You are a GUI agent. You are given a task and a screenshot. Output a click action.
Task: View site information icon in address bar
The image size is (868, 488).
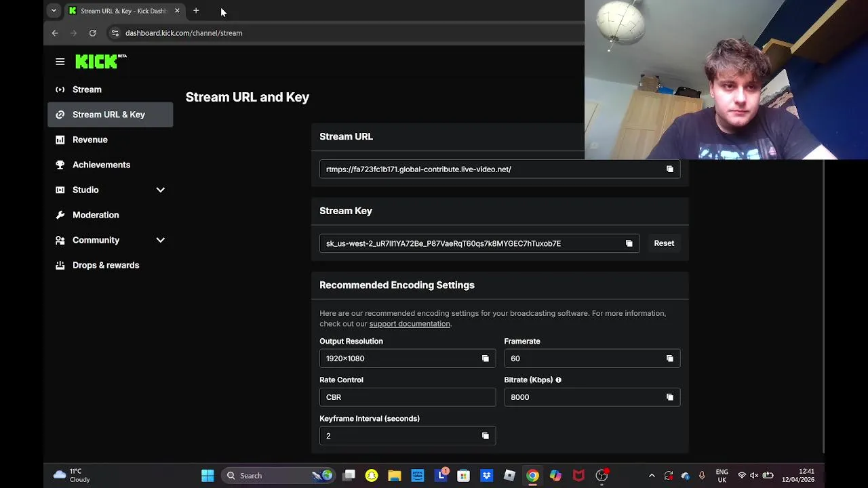pos(115,33)
